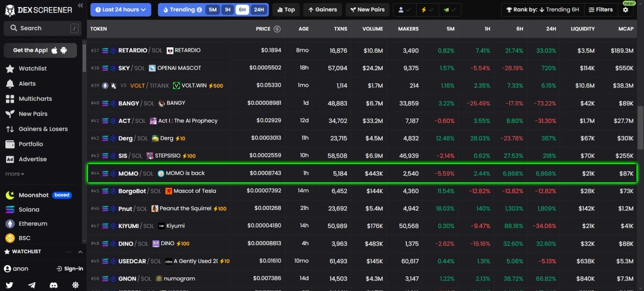Viewport: 644px width, 291px height.
Task: Open the USEDCAR / SOL row
Action: [362, 261]
